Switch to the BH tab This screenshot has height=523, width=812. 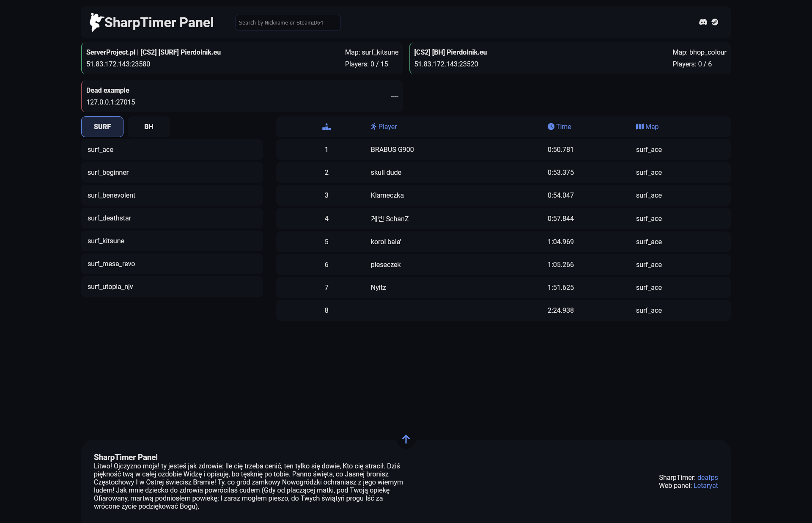click(x=148, y=127)
